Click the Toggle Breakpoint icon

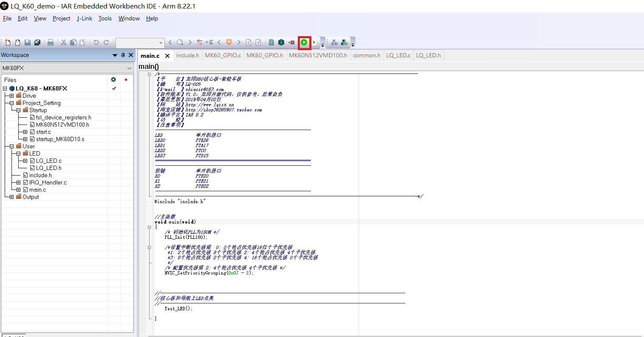[291, 42]
